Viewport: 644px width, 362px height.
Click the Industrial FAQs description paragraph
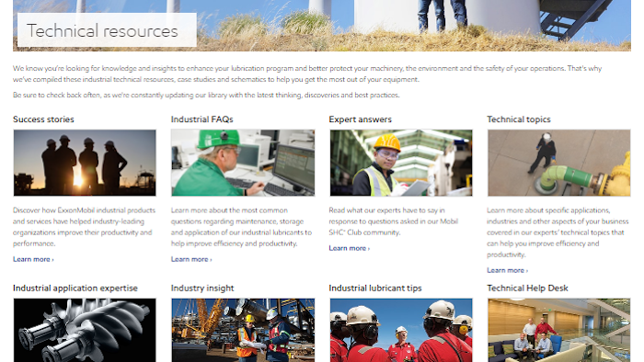pyautogui.click(x=241, y=227)
